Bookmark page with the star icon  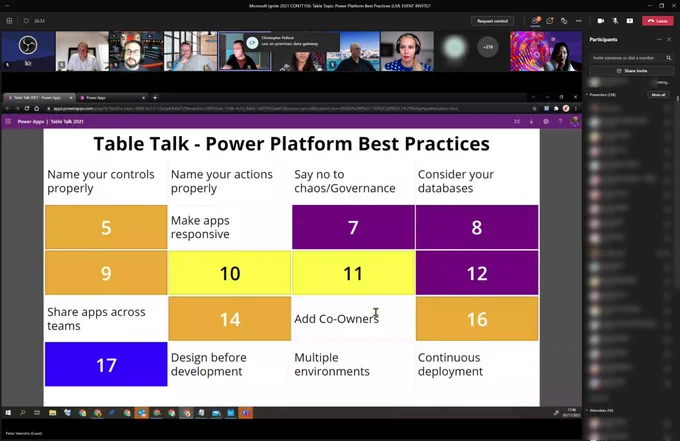coord(534,108)
